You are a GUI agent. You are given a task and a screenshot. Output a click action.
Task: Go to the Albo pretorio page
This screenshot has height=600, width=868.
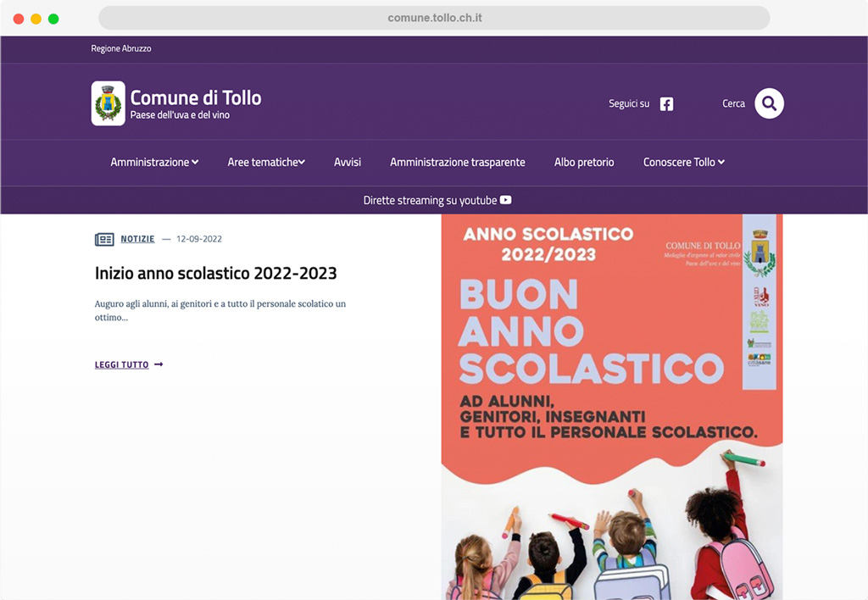[x=584, y=162]
